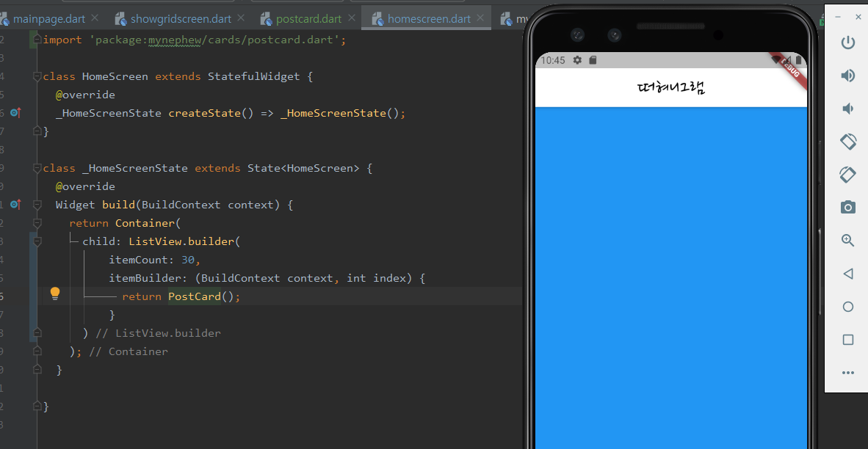Close the postcard.dart tab
This screenshot has height=449, width=868.
[x=351, y=18]
